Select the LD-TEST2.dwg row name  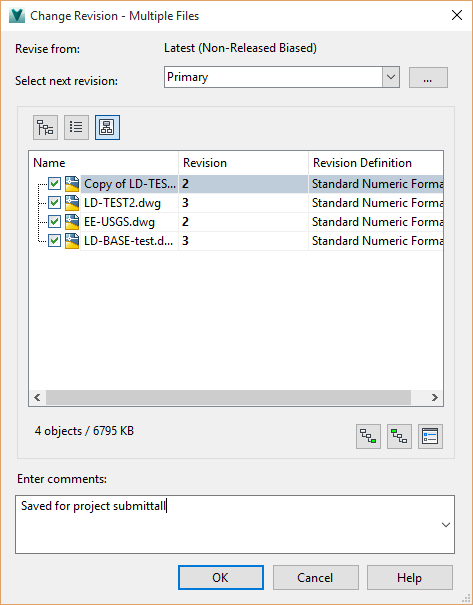[x=122, y=203]
